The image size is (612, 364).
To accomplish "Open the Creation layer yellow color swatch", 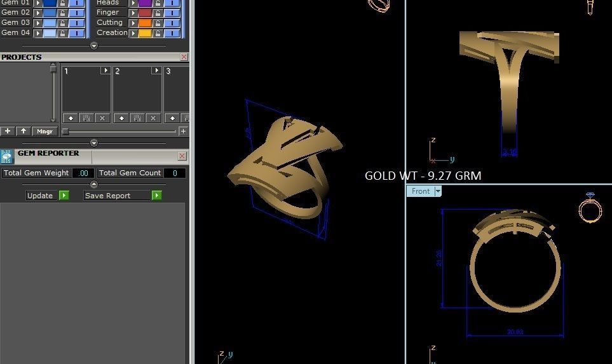I will pyautogui.click(x=145, y=33).
